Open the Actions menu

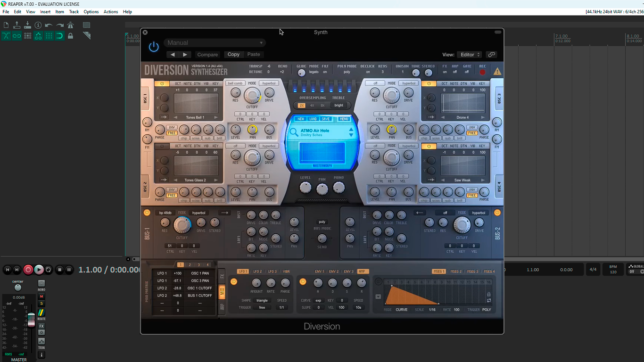111,11
